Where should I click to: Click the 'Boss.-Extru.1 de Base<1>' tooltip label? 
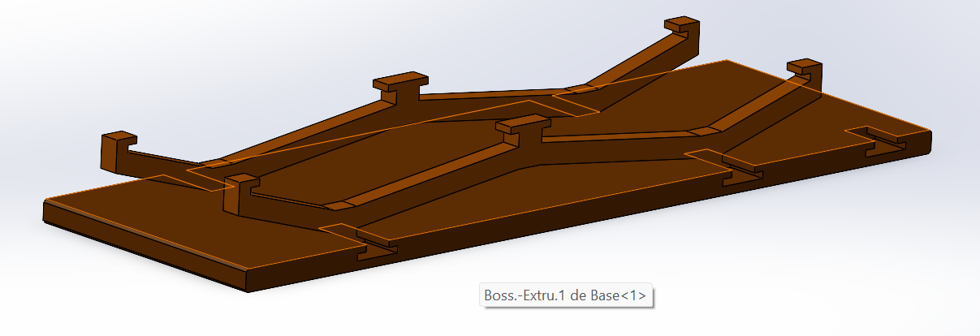[x=565, y=296]
